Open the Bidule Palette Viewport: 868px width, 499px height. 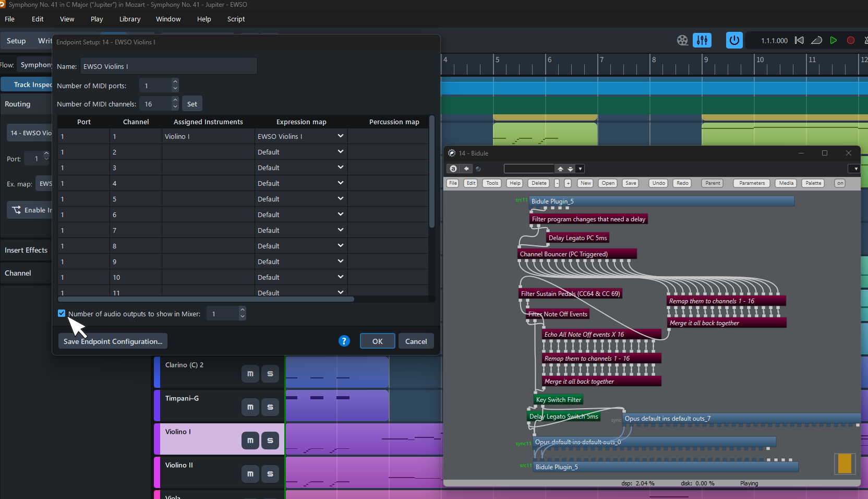813,183
